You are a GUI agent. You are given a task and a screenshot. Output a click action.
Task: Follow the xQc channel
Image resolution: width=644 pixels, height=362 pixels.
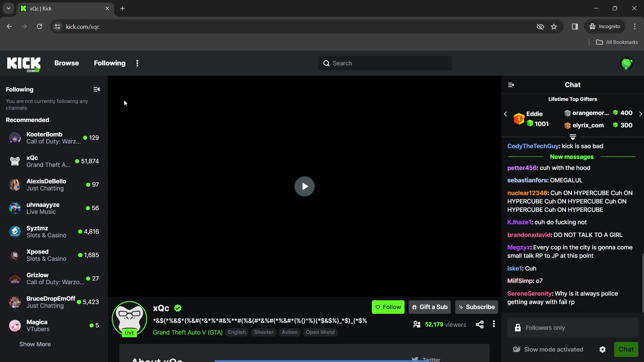pos(388,307)
